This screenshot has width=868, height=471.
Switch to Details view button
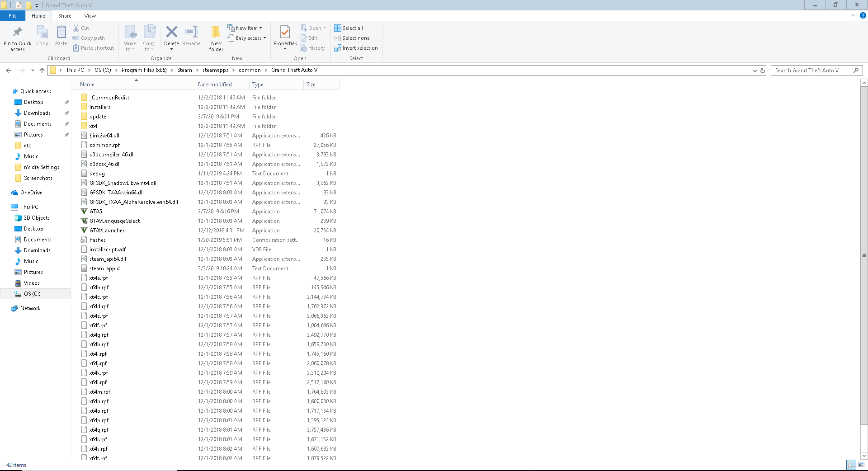click(851, 465)
